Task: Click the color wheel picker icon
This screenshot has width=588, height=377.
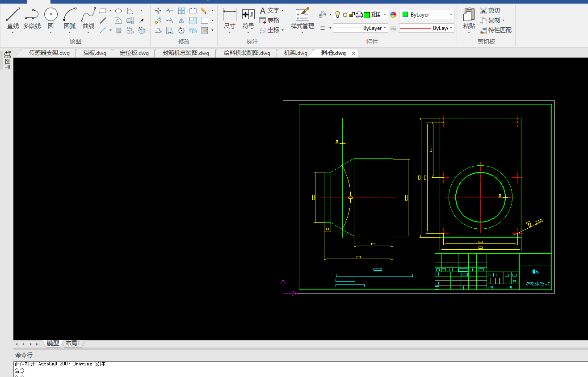Action: tap(393, 15)
